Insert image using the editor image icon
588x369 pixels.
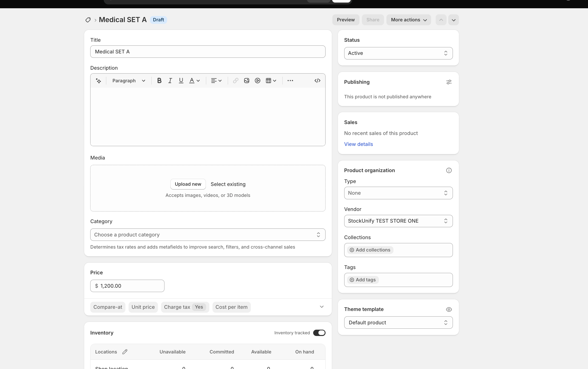[246, 81]
